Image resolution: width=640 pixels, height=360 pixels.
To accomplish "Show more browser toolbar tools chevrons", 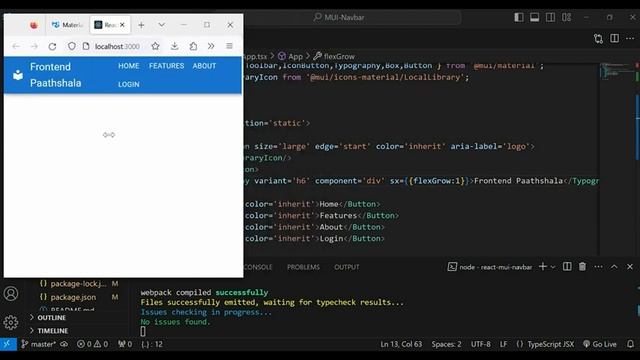I will [211, 46].
